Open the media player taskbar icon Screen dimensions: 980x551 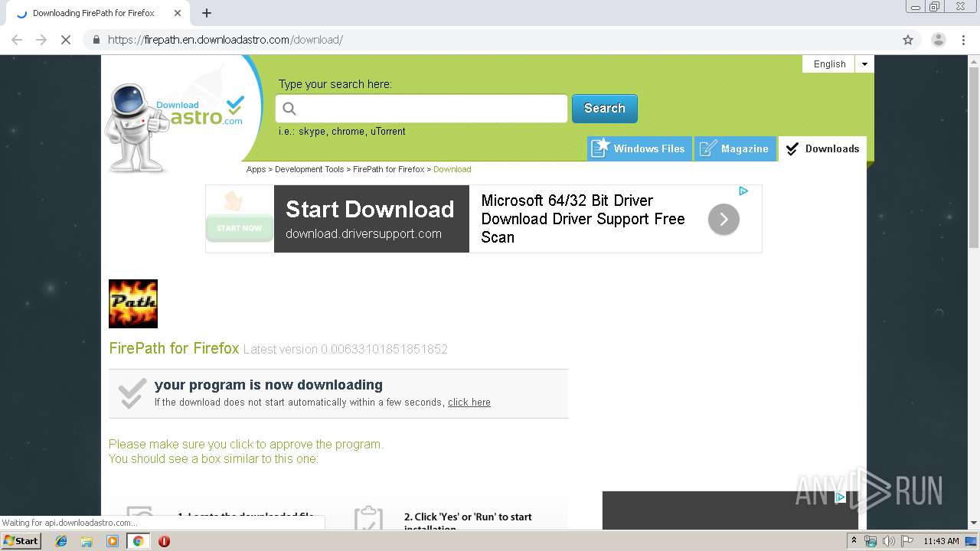pyautogui.click(x=113, y=541)
